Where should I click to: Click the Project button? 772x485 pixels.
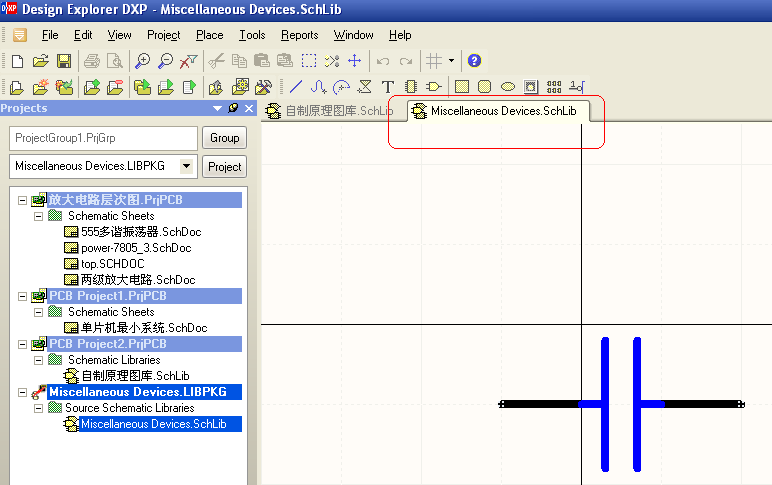click(x=225, y=166)
